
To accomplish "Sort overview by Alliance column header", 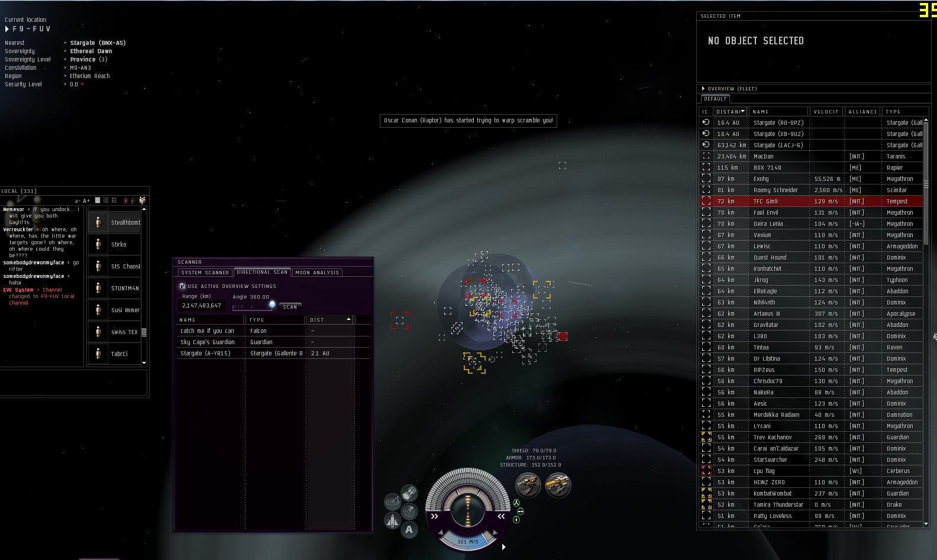I will (863, 112).
